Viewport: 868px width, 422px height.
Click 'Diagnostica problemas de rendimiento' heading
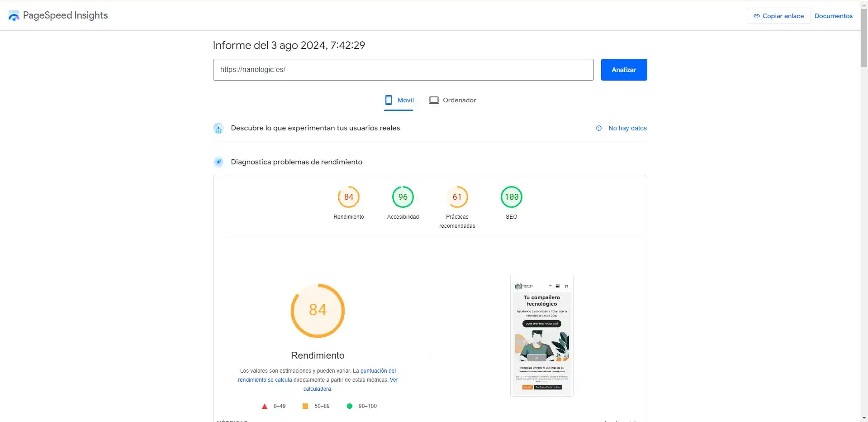[296, 162]
